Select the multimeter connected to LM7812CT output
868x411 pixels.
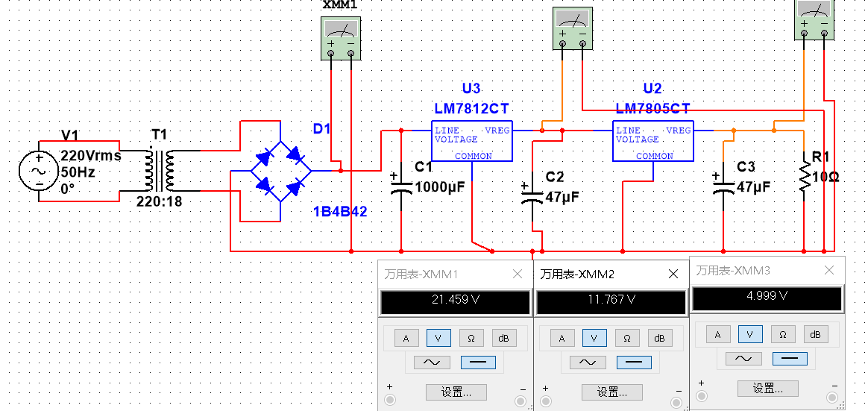tap(573, 27)
